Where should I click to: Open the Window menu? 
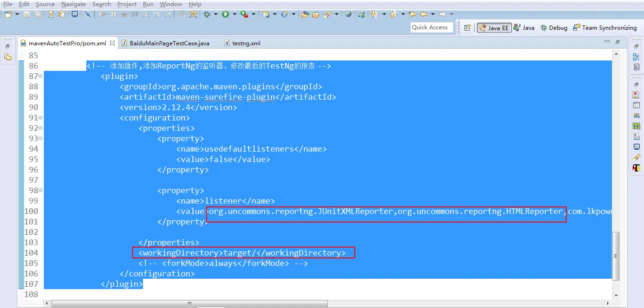pyautogui.click(x=171, y=4)
